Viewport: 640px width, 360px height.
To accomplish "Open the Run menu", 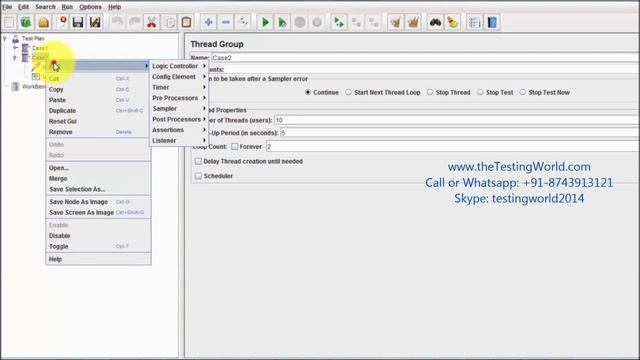I will [x=67, y=7].
